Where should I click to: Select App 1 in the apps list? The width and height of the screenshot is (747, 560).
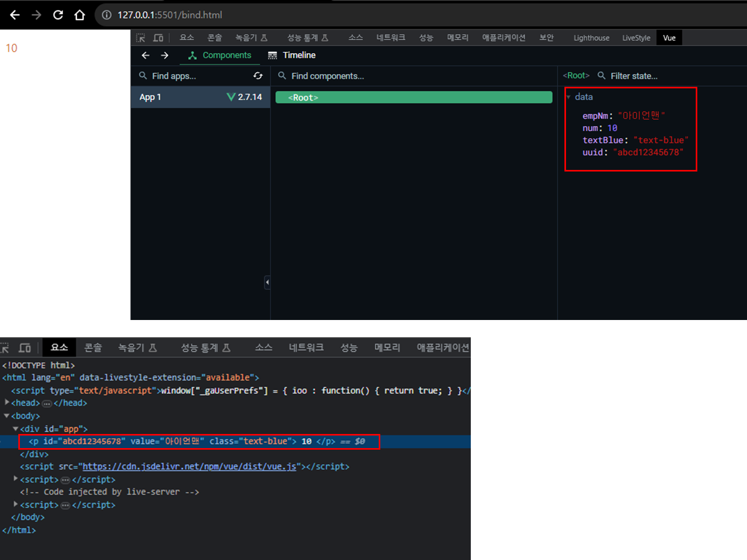[200, 97]
